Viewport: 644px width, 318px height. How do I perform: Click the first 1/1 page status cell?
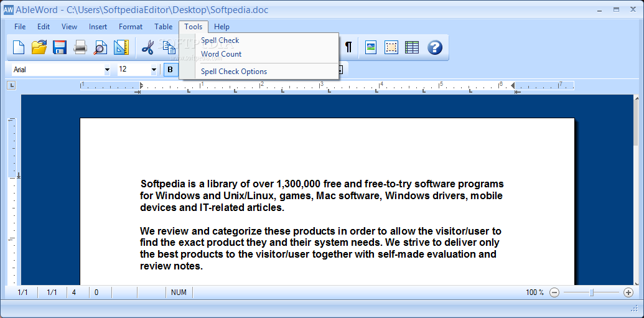point(23,292)
